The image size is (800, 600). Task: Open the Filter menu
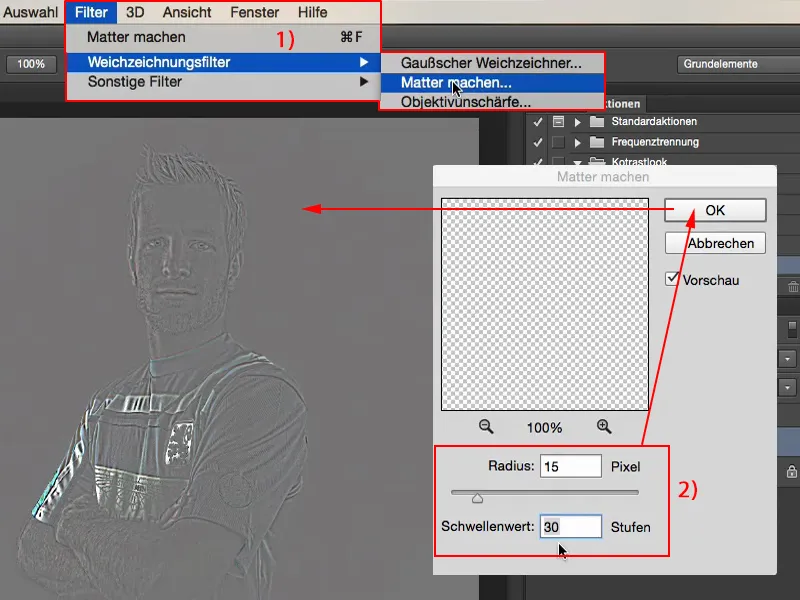click(x=91, y=12)
